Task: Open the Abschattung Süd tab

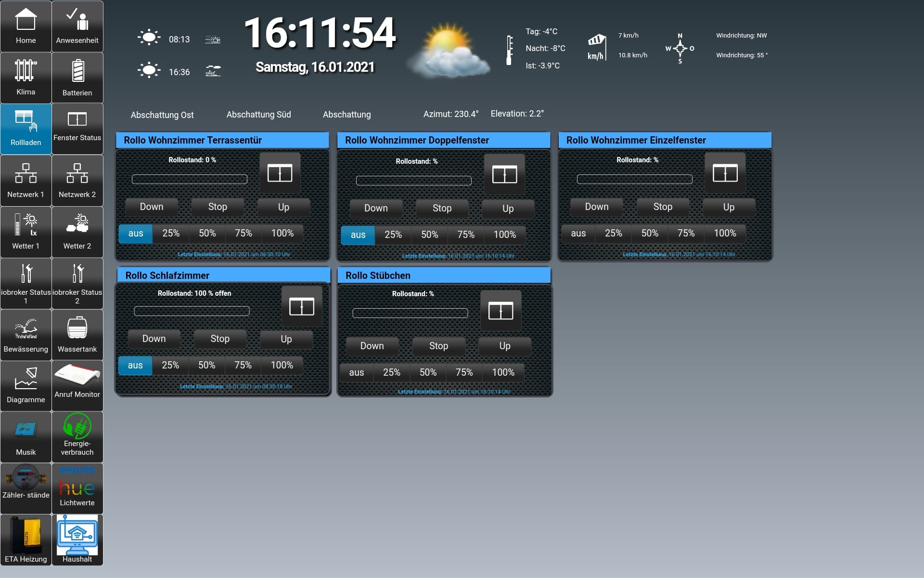Action: tap(258, 115)
